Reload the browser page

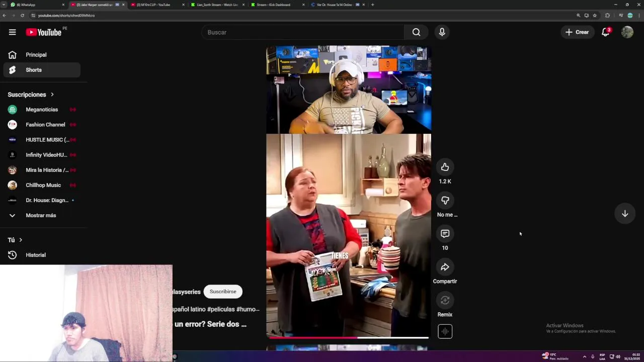[22, 16]
